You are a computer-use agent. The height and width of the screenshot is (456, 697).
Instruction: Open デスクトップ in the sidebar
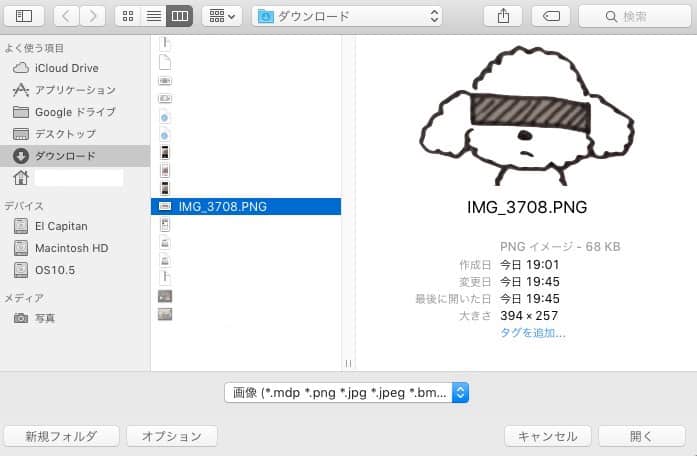(75, 134)
